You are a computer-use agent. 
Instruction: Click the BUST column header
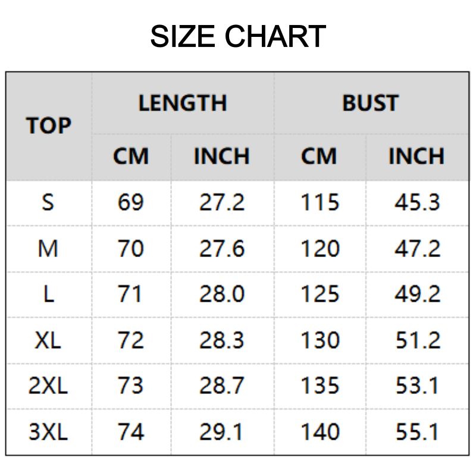pos(370,103)
